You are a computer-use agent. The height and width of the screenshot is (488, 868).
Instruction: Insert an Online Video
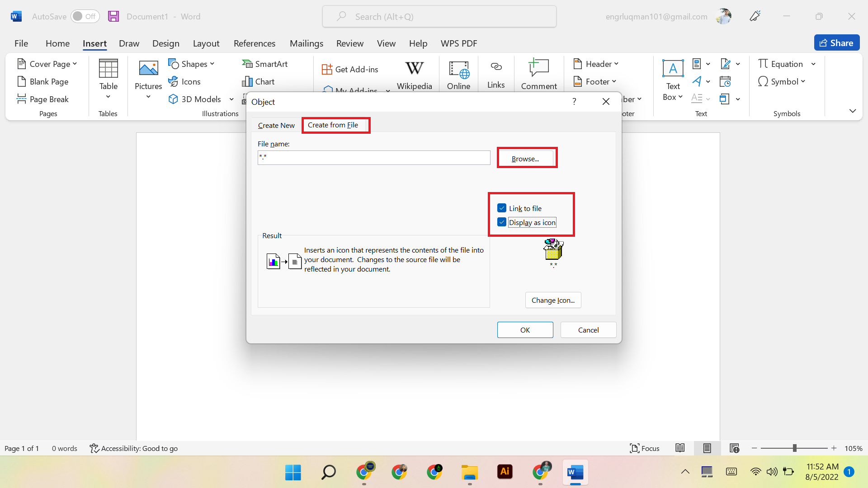tap(459, 75)
